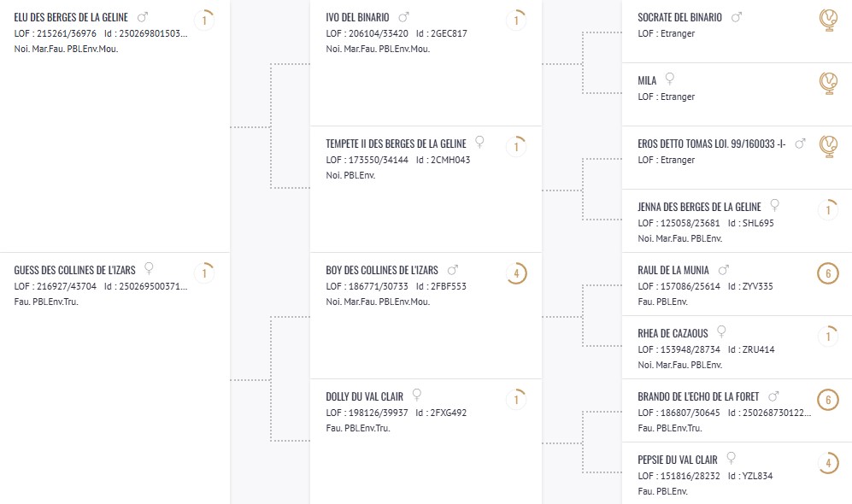This screenshot has width=852, height=504.
Task: Open DOLLY DU VAL CLAIR pedigree entry
Action: pos(365,396)
